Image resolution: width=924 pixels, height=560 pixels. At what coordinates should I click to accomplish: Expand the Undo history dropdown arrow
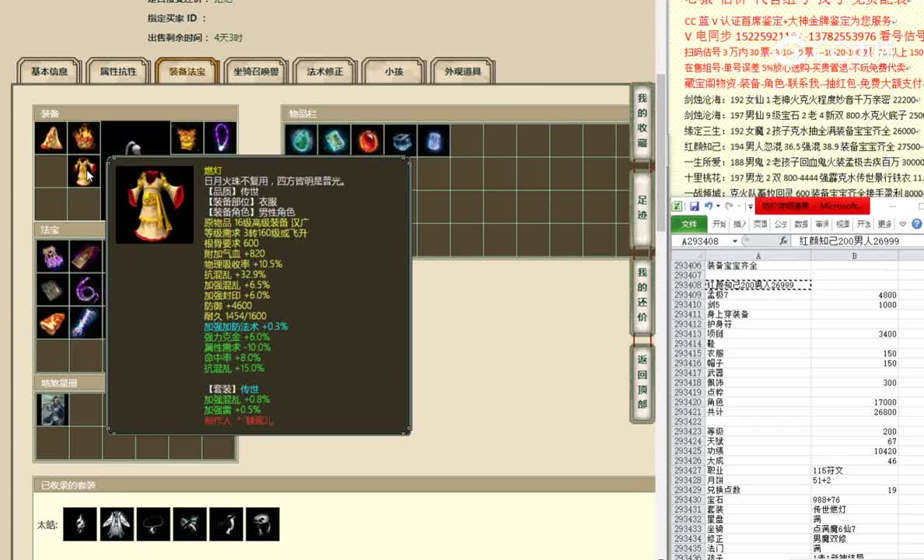718,205
